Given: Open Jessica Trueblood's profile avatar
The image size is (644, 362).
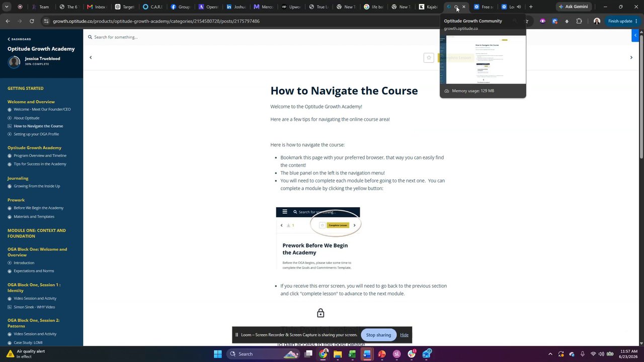Looking at the screenshot, I should (14, 61).
